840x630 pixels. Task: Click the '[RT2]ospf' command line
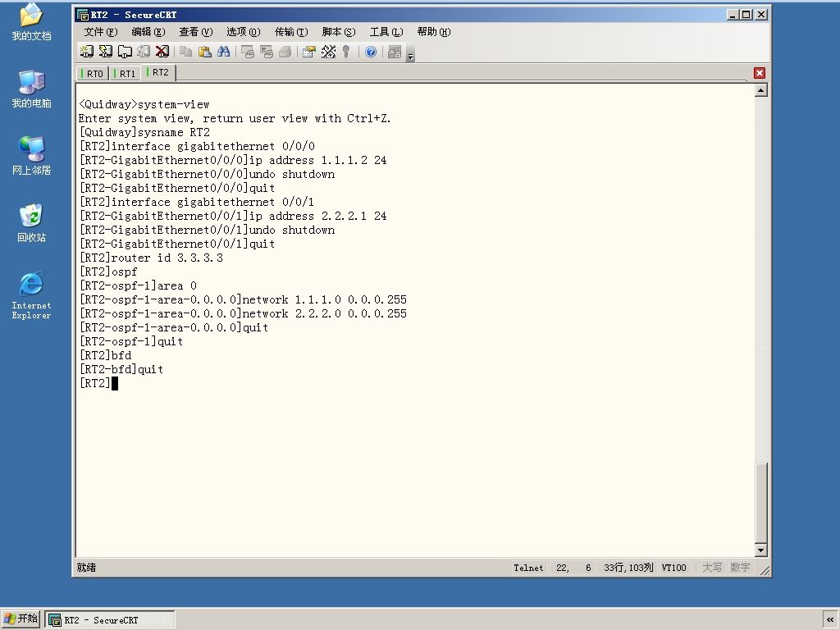click(x=108, y=272)
